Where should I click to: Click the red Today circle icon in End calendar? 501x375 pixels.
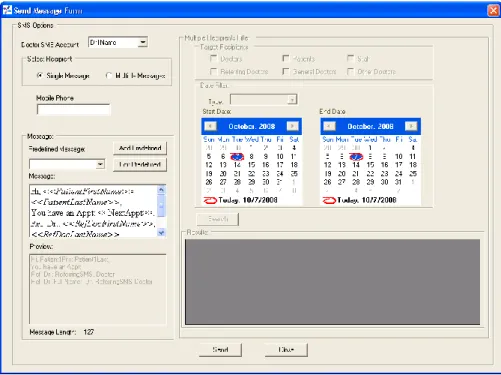point(329,200)
